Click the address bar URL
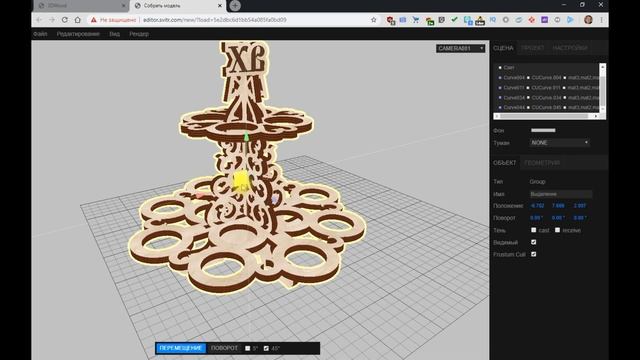The image size is (640, 360). tap(214, 20)
